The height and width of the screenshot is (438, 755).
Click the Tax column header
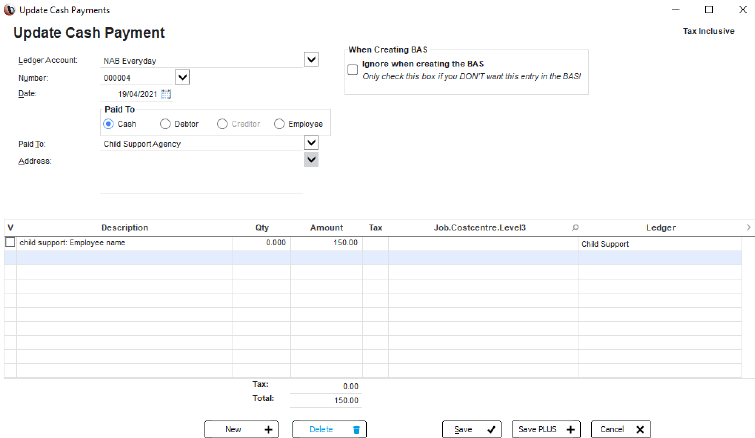click(376, 228)
